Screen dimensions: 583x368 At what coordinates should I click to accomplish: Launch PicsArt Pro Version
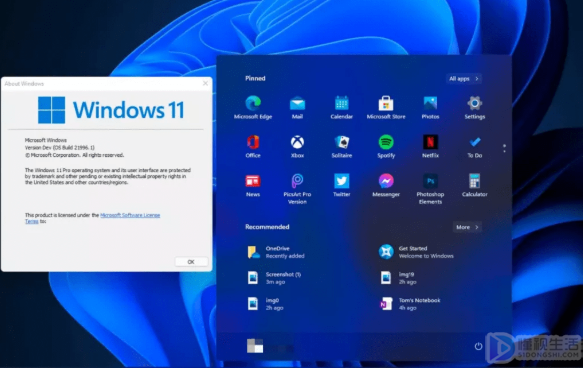pos(297,189)
